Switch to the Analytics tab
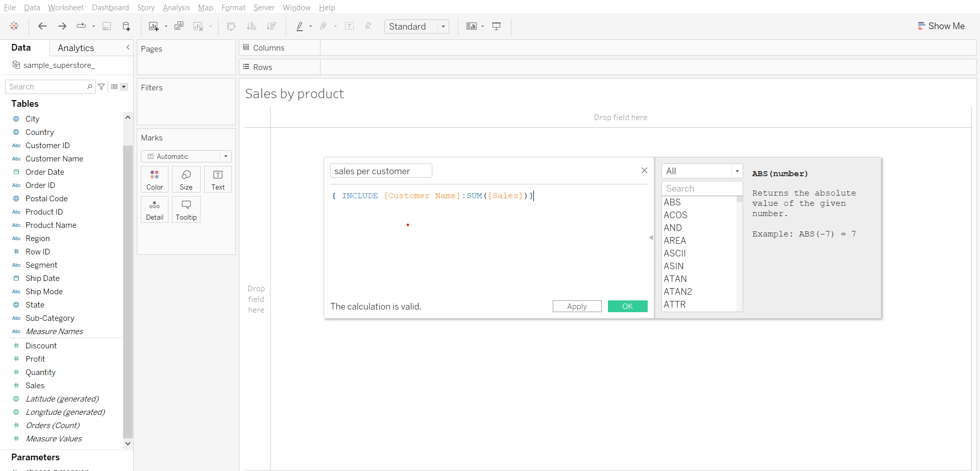The image size is (980, 471). pos(76,48)
